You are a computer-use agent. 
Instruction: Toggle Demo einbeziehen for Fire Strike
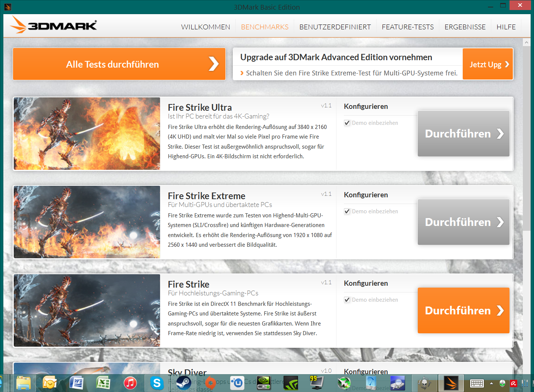point(347,300)
